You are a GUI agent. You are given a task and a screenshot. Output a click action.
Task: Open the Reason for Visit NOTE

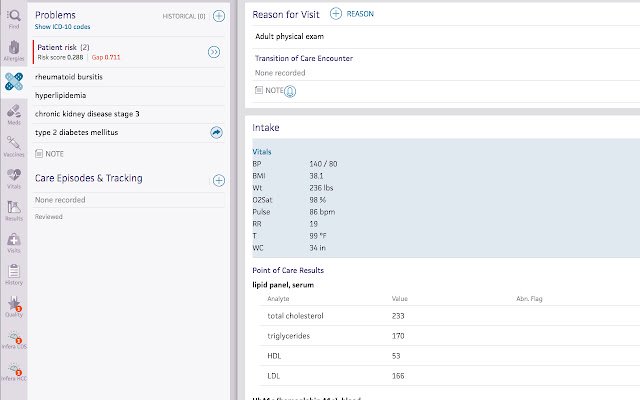point(269,90)
